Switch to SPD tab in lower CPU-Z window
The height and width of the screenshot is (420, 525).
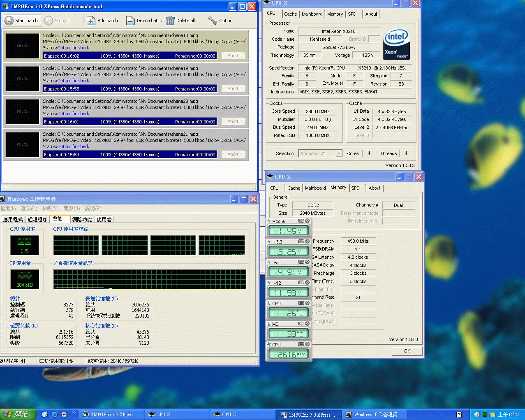355,188
